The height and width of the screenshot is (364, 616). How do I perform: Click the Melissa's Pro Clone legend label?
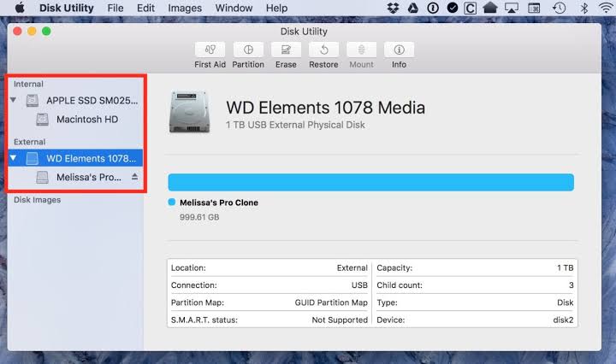(x=219, y=203)
